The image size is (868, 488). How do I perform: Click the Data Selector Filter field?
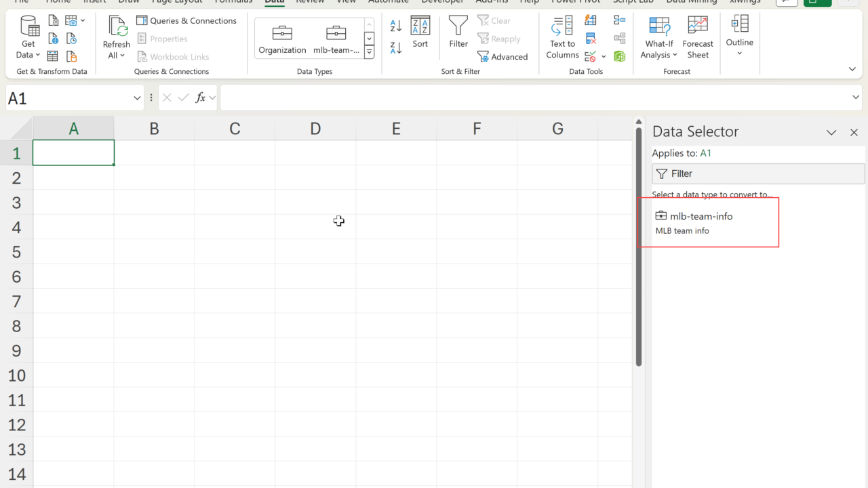pyautogui.click(x=758, y=174)
